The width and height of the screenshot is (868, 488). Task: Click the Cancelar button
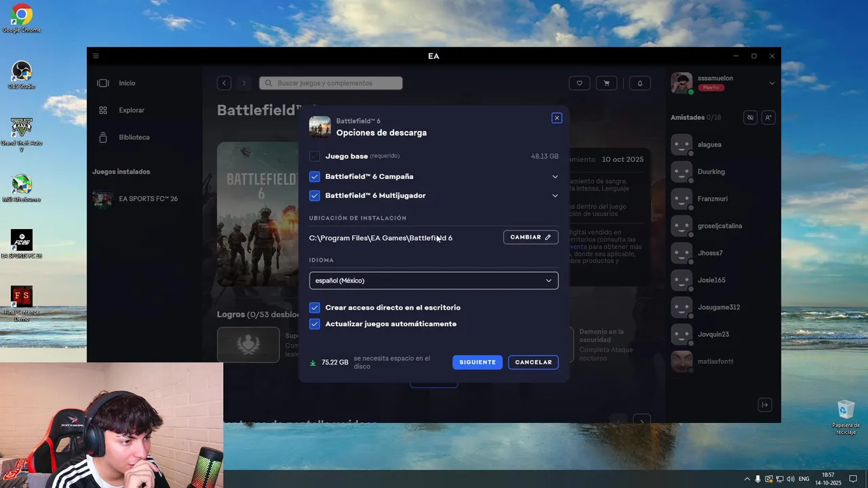534,363
